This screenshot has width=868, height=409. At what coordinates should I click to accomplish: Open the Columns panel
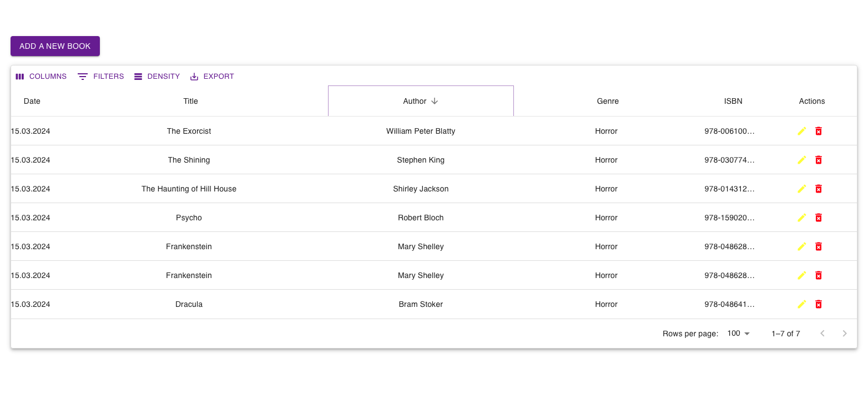[41, 77]
